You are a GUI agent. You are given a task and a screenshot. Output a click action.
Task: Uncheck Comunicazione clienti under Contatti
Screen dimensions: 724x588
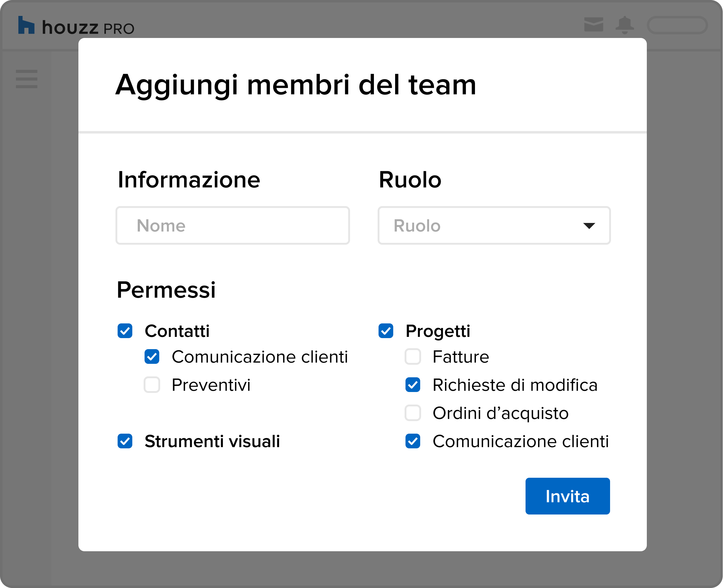(x=152, y=357)
